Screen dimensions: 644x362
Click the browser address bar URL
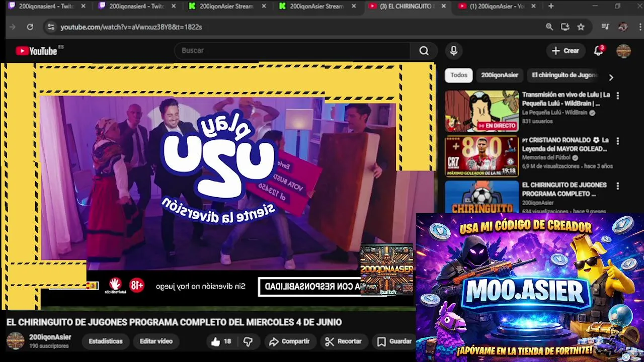tap(131, 27)
